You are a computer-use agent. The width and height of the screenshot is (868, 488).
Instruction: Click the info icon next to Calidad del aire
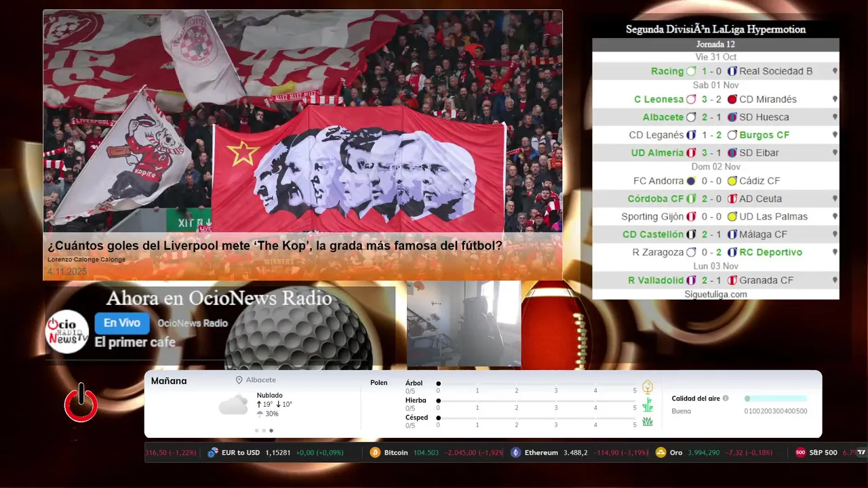pyautogui.click(x=726, y=399)
